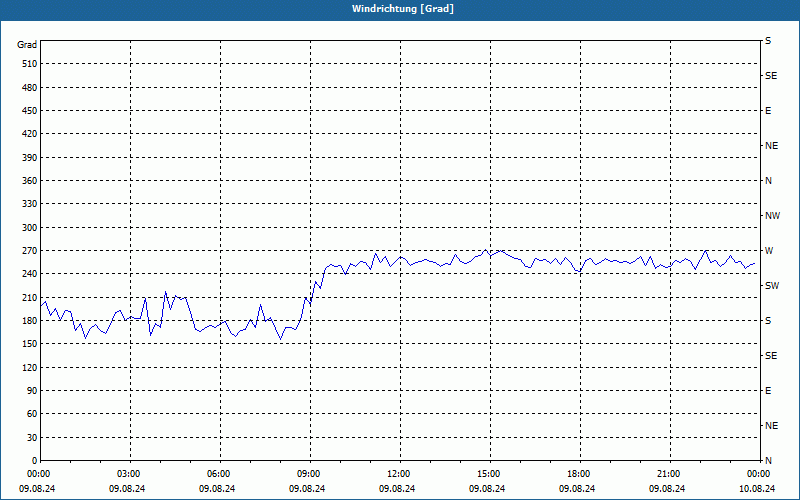Click the S compass label above SE and 510
800x500 pixels.
coord(768,41)
